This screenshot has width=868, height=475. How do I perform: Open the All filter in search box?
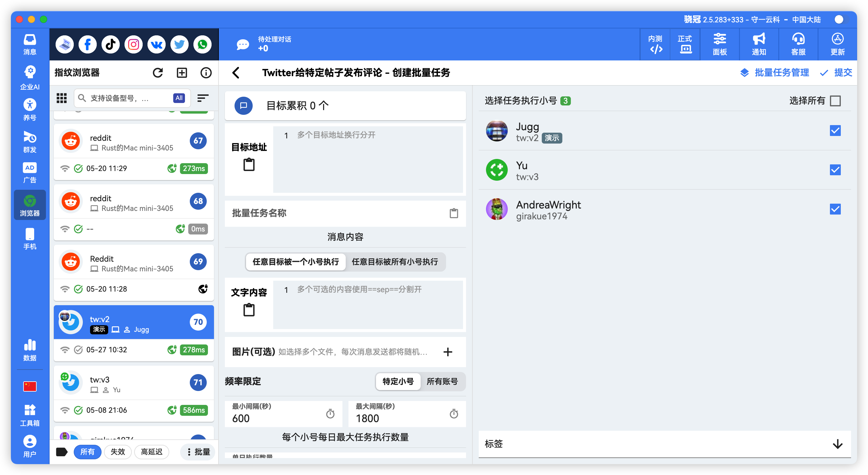pos(179,98)
